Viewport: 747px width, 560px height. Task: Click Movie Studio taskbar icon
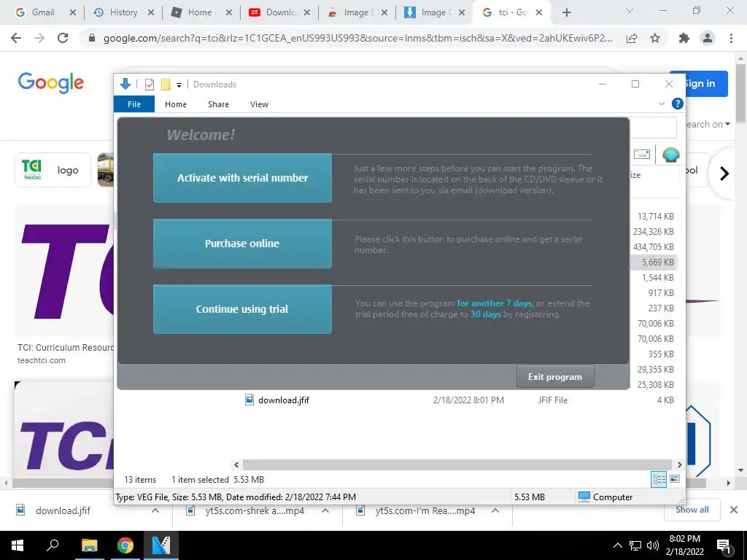[x=161, y=545]
